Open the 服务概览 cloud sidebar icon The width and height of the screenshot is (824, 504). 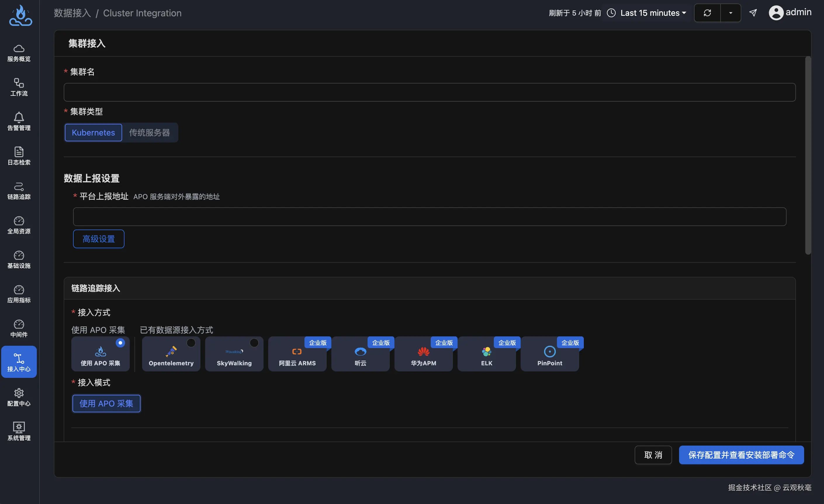pyautogui.click(x=19, y=49)
